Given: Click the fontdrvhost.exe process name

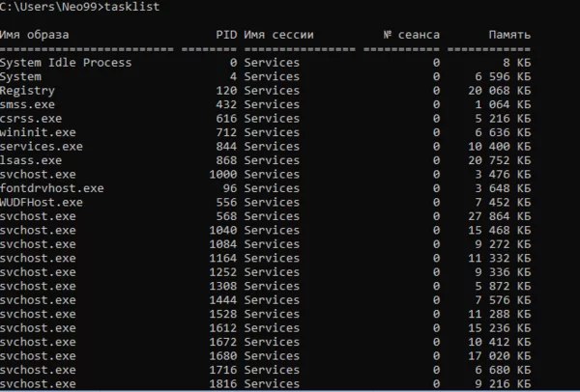Looking at the screenshot, I should [x=52, y=188].
